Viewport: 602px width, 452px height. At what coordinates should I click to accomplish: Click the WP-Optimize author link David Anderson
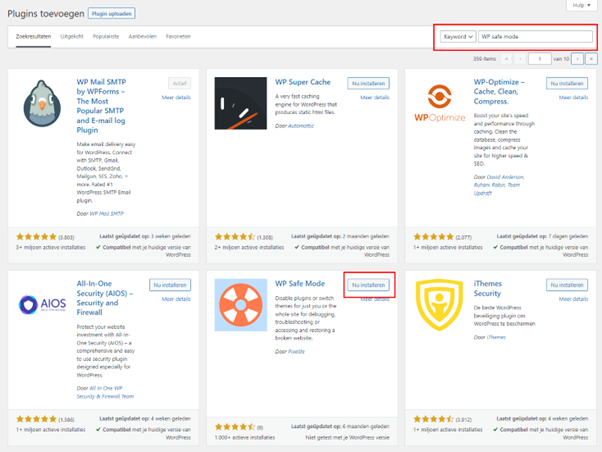[505, 177]
